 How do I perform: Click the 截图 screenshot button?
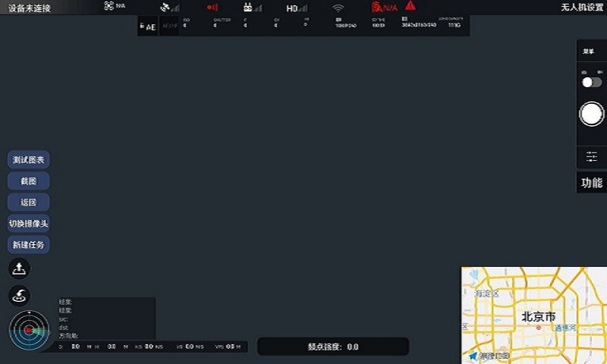pos(29,181)
